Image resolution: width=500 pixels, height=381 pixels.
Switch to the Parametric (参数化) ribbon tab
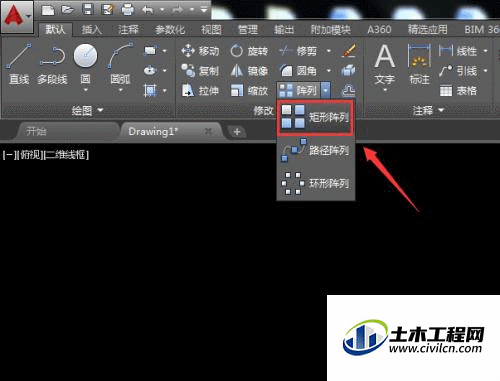[170, 30]
